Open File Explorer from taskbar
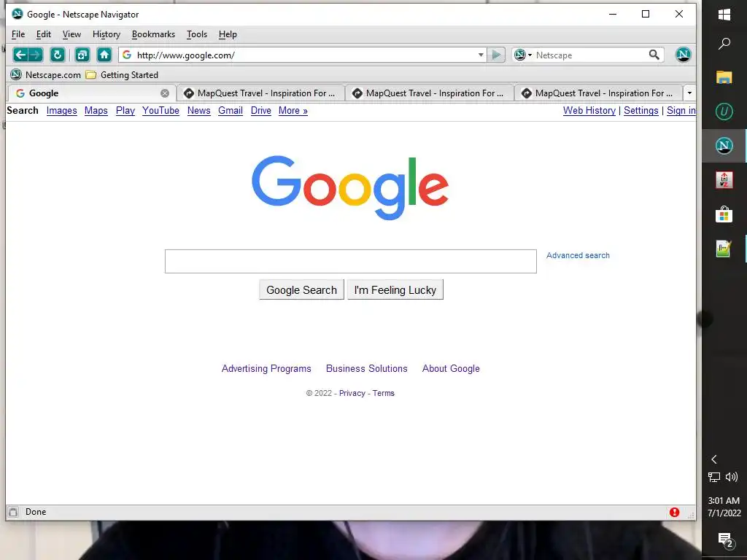The width and height of the screenshot is (747, 560). click(724, 77)
